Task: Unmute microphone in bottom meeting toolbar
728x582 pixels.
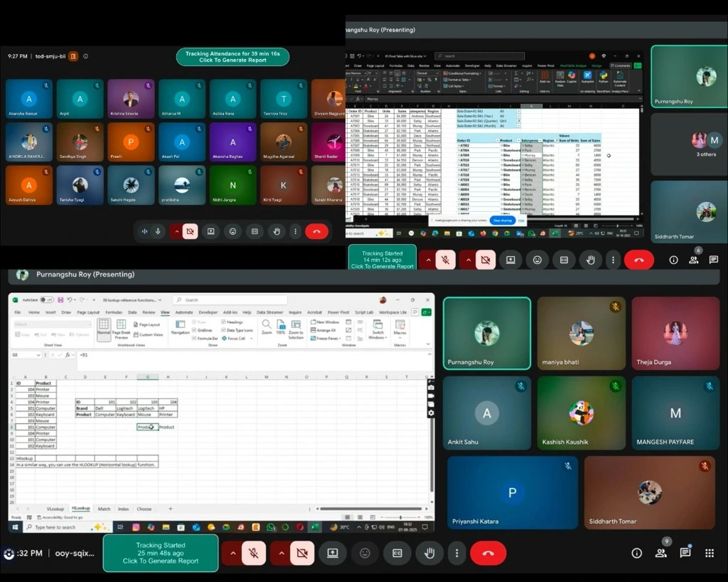Action: point(254,554)
